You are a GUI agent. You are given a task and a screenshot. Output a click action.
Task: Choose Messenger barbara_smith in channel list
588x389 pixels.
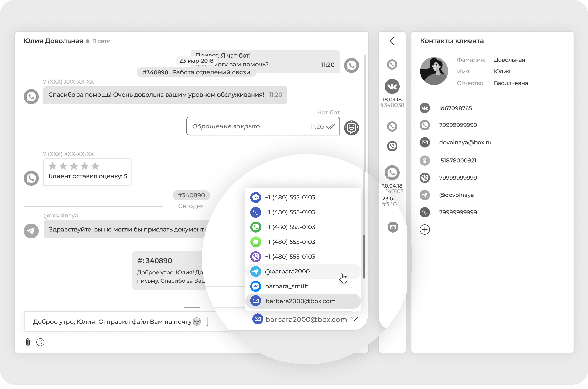[303, 286]
